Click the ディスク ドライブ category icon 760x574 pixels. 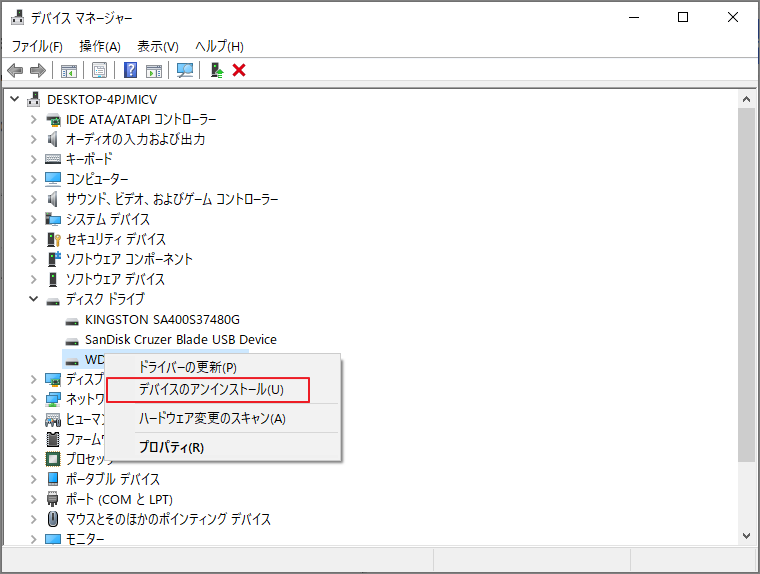coord(53,301)
